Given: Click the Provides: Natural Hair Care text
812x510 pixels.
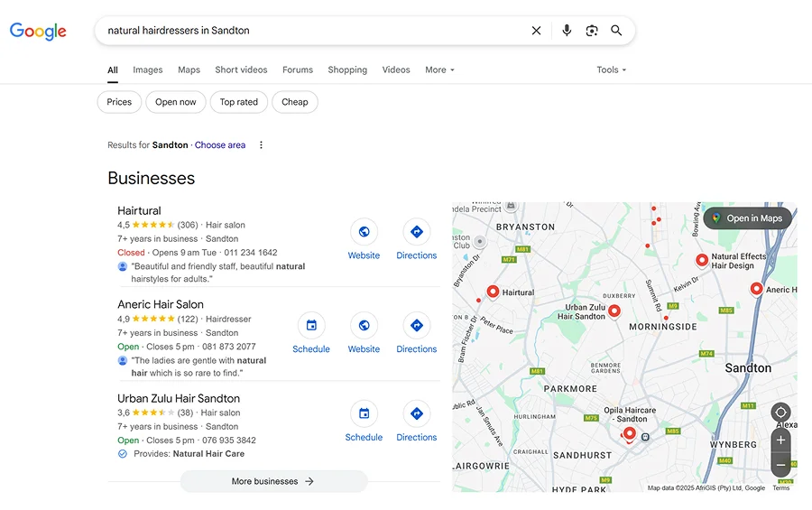Looking at the screenshot, I should [x=189, y=453].
